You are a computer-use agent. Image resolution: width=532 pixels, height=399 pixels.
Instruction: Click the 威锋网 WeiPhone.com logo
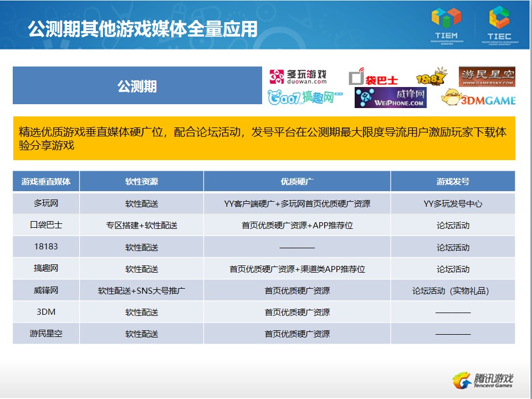pos(390,98)
